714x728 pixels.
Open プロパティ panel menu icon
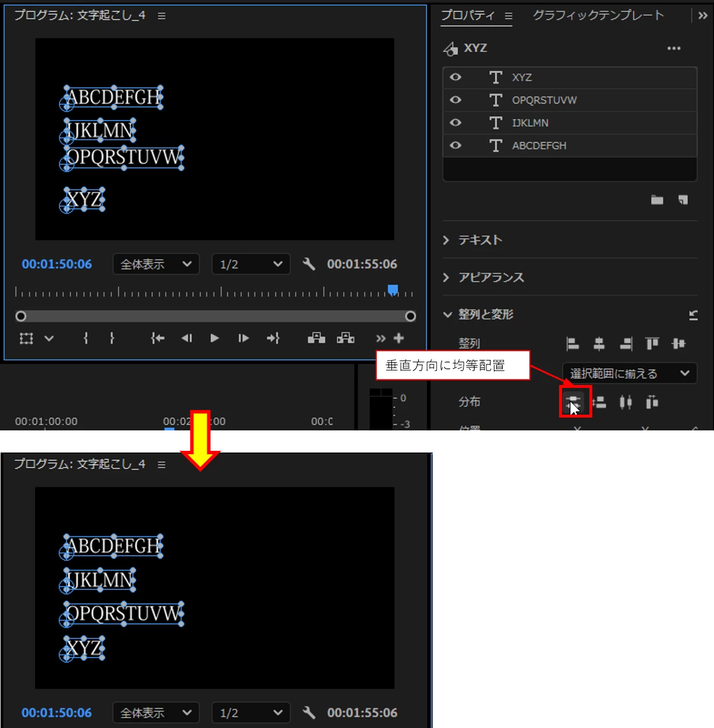(x=508, y=16)
